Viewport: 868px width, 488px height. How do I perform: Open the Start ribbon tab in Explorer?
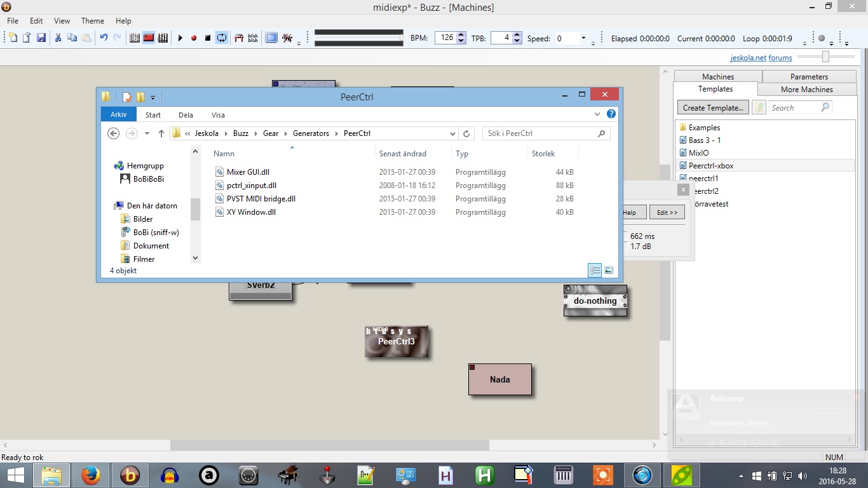(x=153, y=115)
